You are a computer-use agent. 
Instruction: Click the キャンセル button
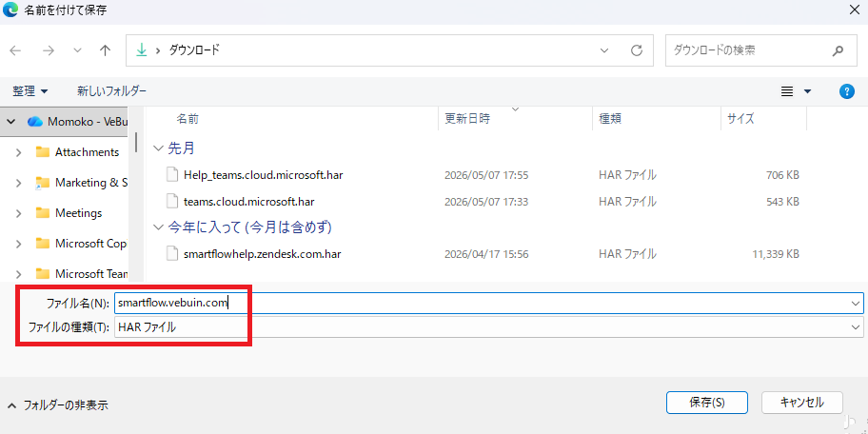[x=802, y=403]
